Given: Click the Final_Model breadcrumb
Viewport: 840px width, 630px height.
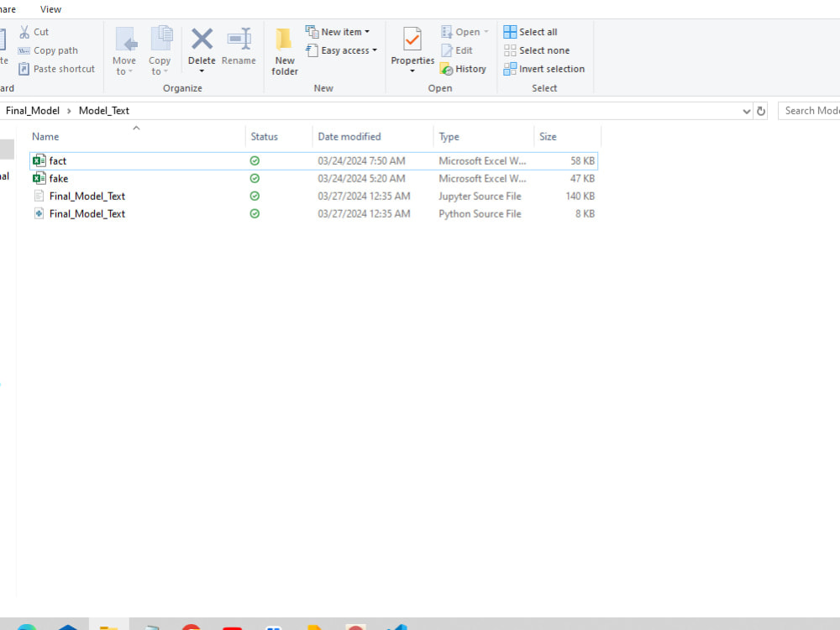Looking at the screenshot, I should pos(33,111).
